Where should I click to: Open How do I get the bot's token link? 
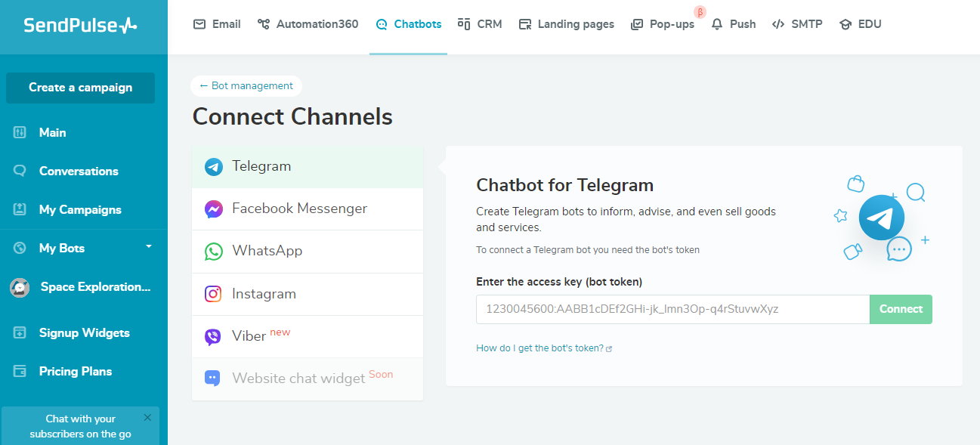[539, 348]
